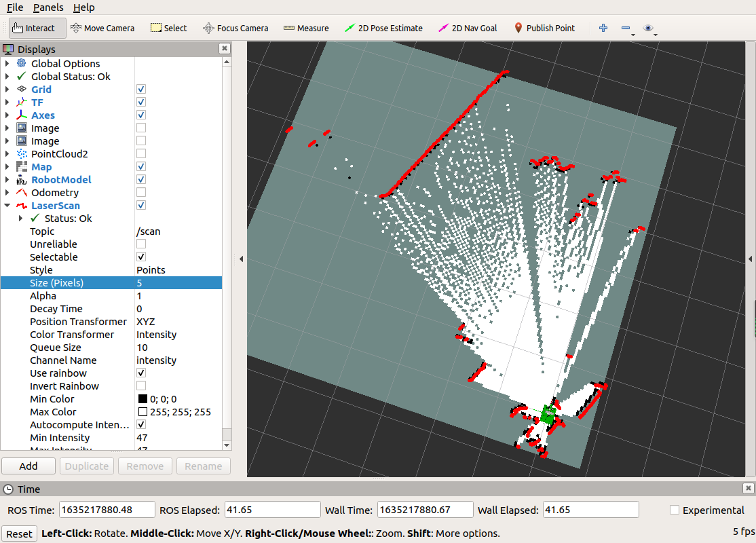This screenshot has height=543, width=756.
Task: Toggle the Axes display checkbox
Action: click(140, 115)
